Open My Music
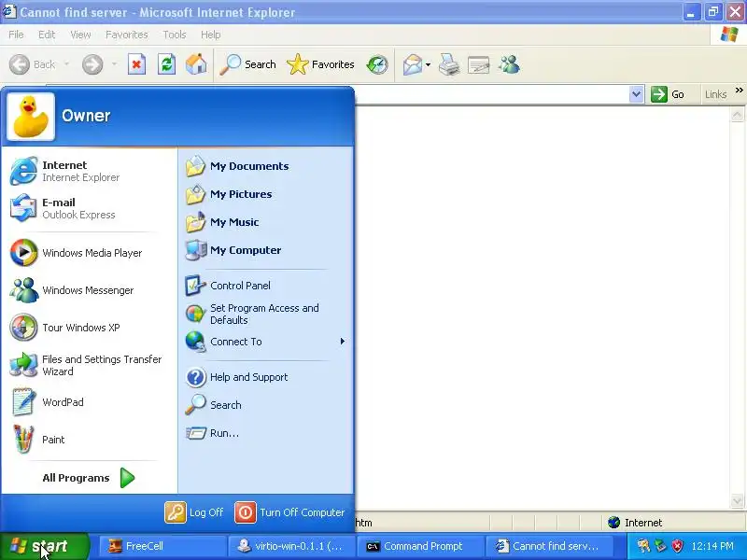The height and width of the screenshot is (560, 747). pos(266,222)
